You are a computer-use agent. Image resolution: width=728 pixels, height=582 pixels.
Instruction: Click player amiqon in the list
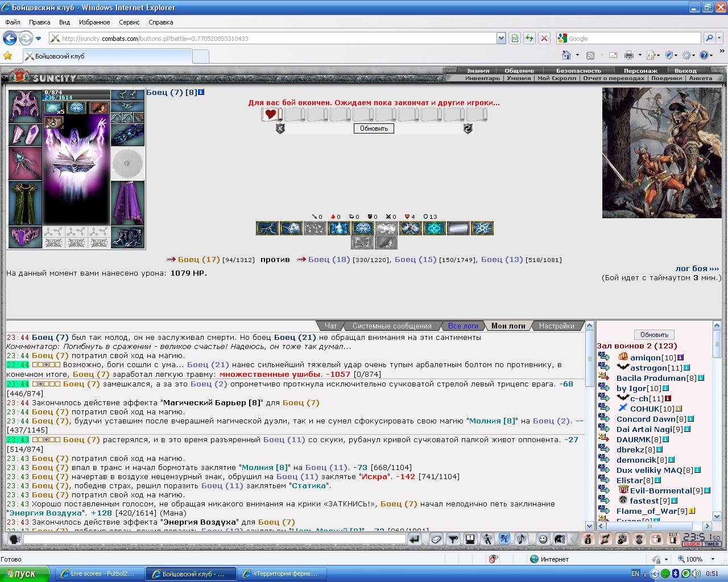(645, 357)
